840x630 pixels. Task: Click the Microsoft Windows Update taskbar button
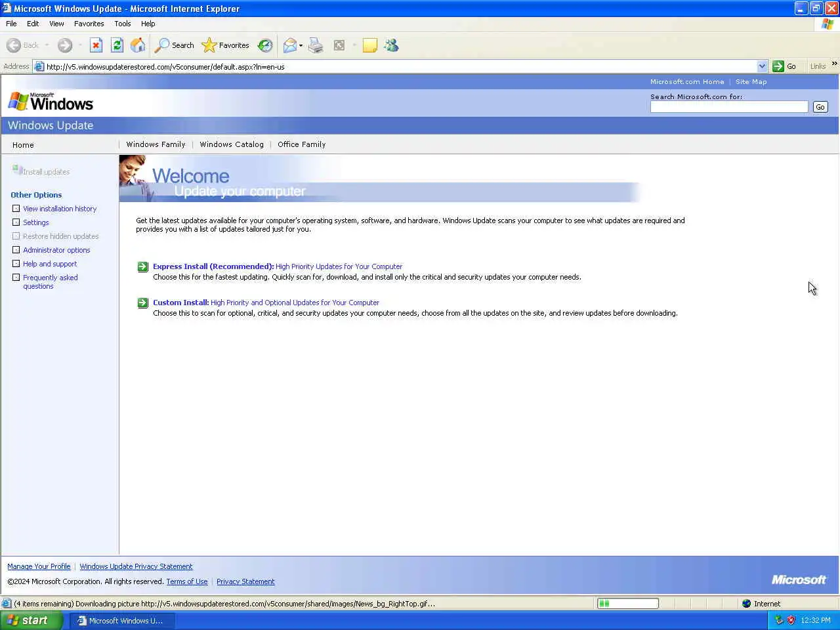(x=122, y=620)
